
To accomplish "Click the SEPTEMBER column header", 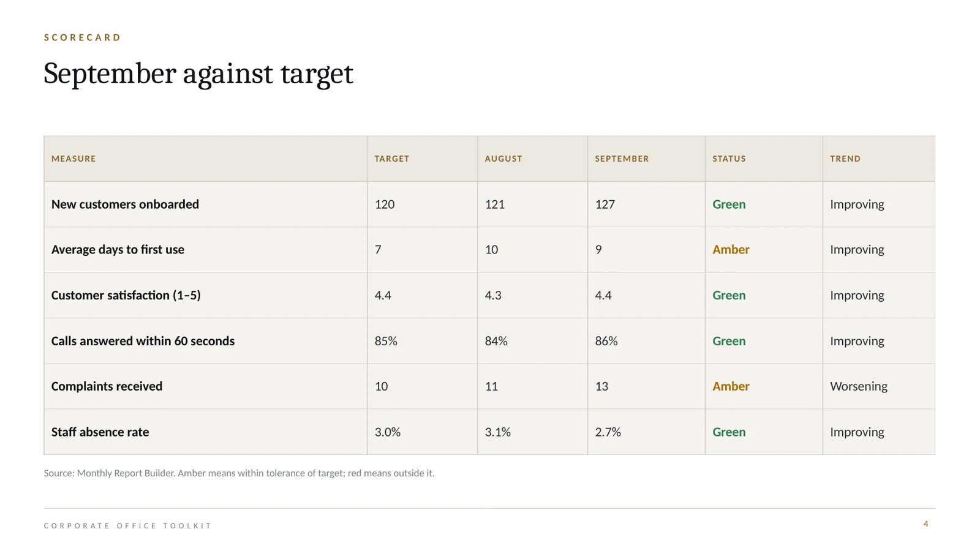I will click(622, 159).
